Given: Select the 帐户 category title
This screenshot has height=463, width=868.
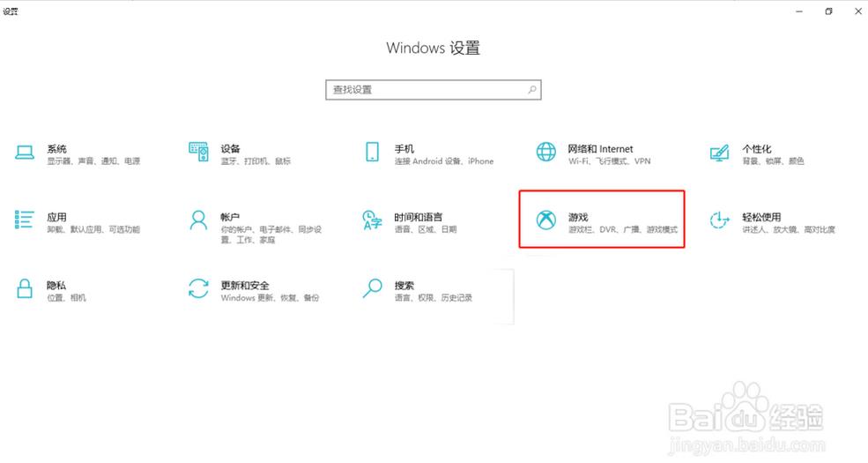Looking at the screenshot, I should 230,217.
